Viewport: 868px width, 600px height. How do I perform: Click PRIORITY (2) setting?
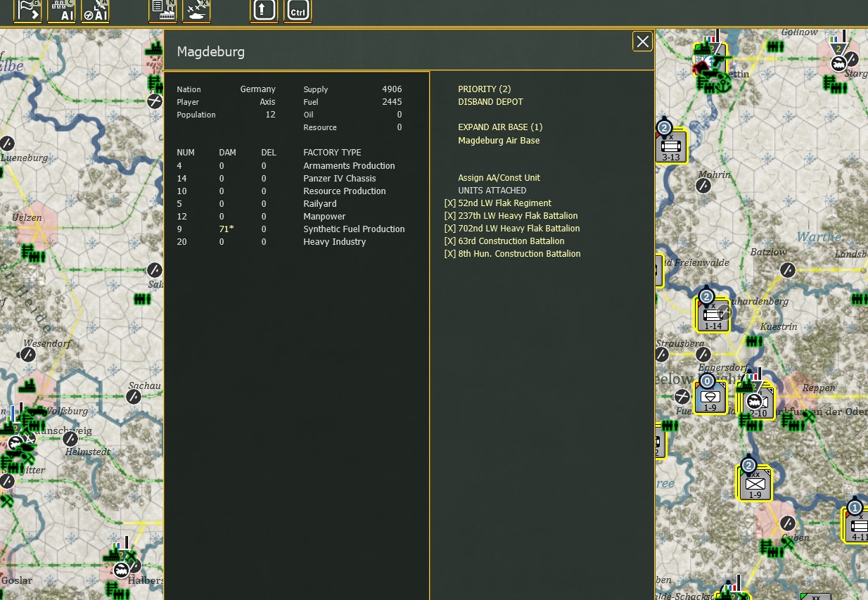[484, 89]
